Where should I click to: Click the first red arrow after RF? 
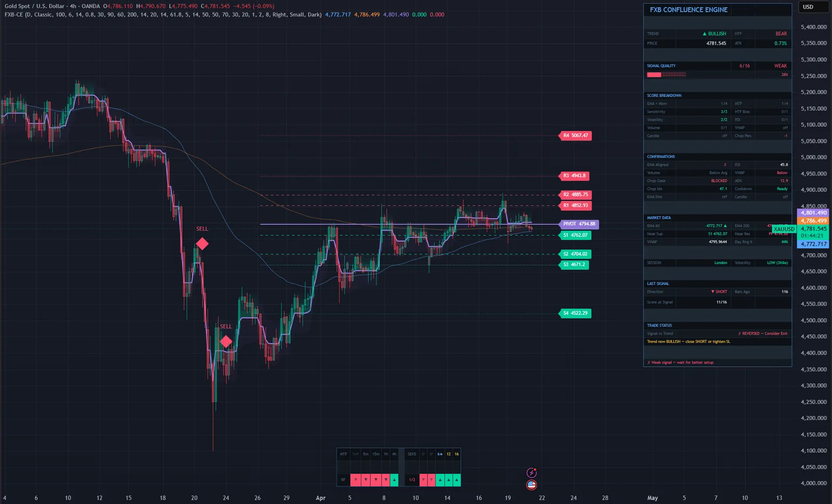356,480
